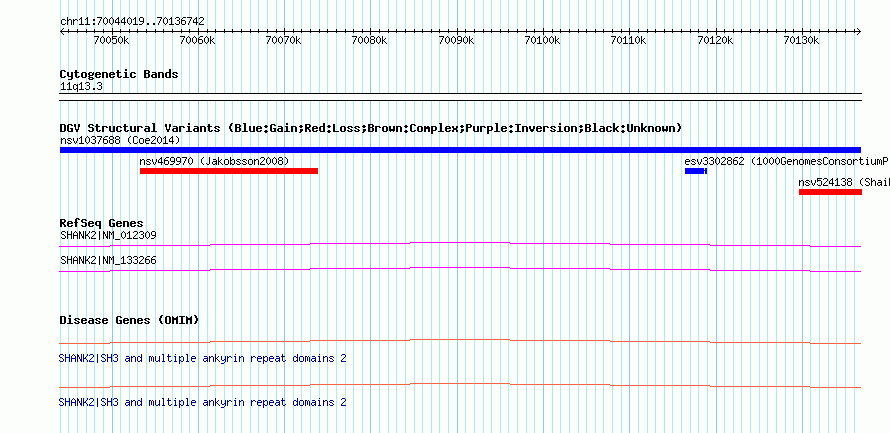Click the small blue esv3302862 gain bar

coord(695,171)
